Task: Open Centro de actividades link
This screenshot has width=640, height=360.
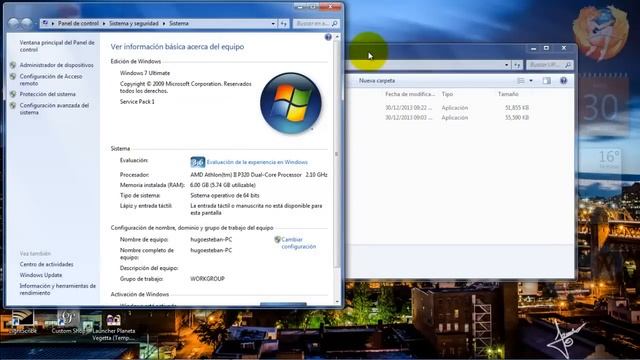Action: (47, 264)
